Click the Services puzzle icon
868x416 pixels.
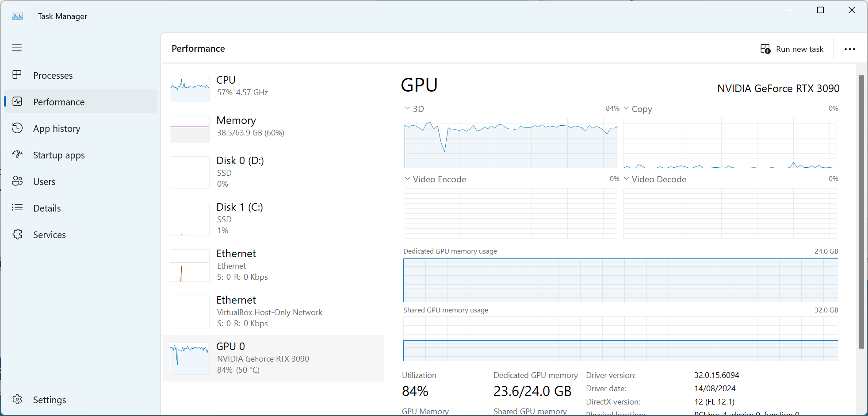coord(17,234)
